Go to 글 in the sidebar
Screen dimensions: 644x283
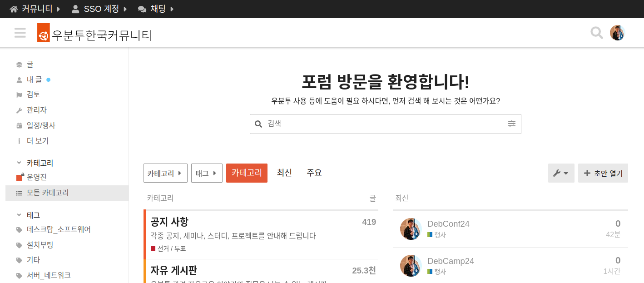click(x=30, y=65)
